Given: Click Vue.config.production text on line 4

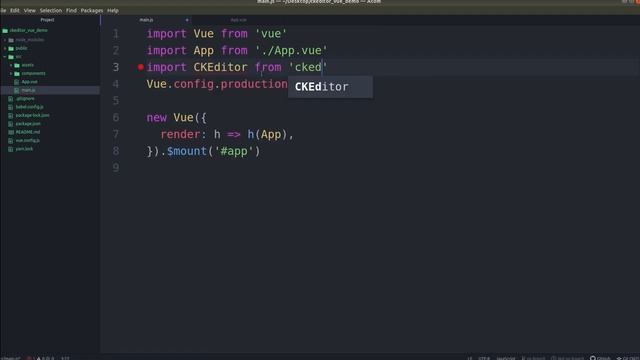Looking at the screenshot, I should (217, 84).
